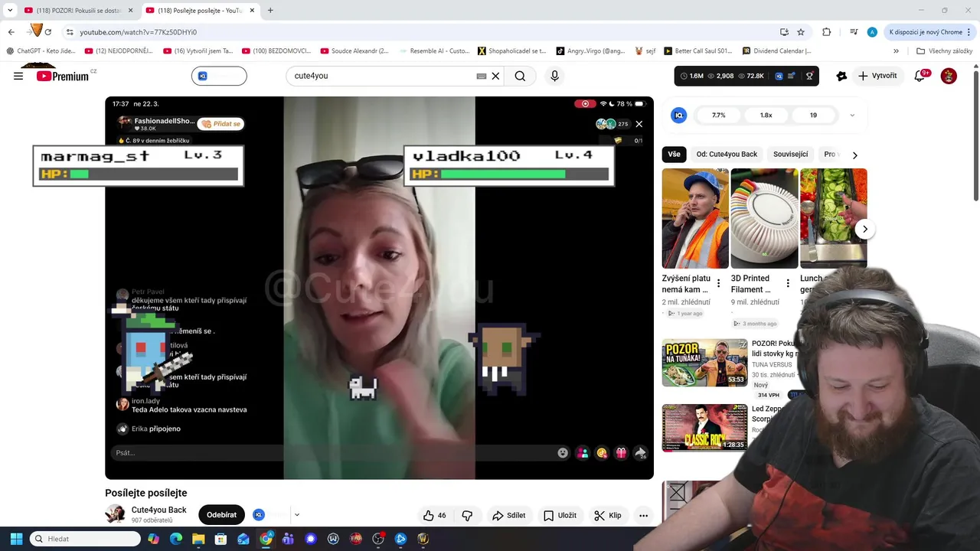Open the YouTube hamburger guide menu
This screenshot has height=551, width=980.
(18, 76)
